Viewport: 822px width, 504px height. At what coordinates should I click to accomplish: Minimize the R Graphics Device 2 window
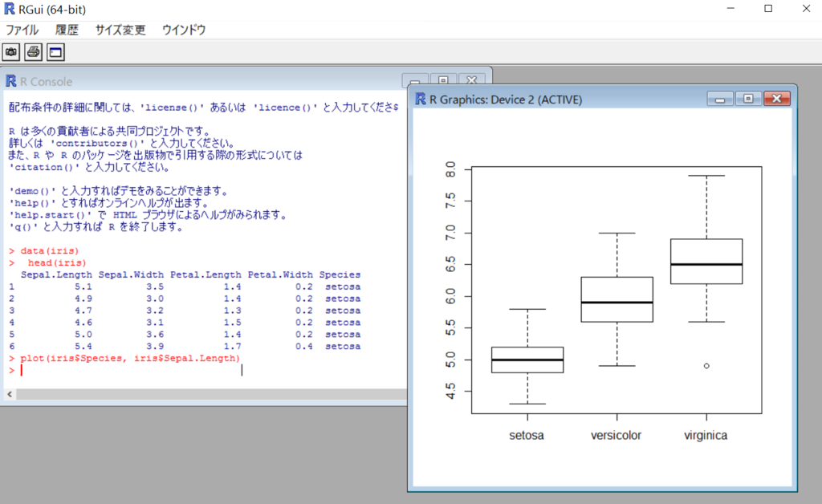tap(720, 99)
